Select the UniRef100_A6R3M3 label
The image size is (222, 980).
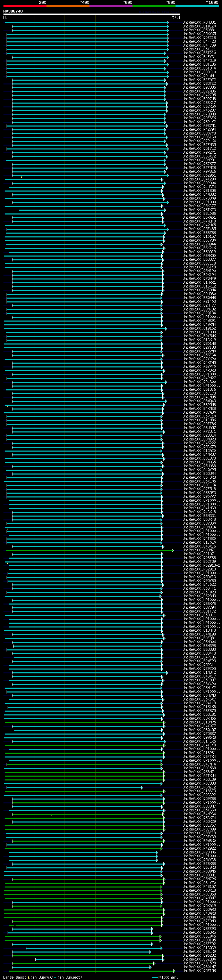(199, 596)
